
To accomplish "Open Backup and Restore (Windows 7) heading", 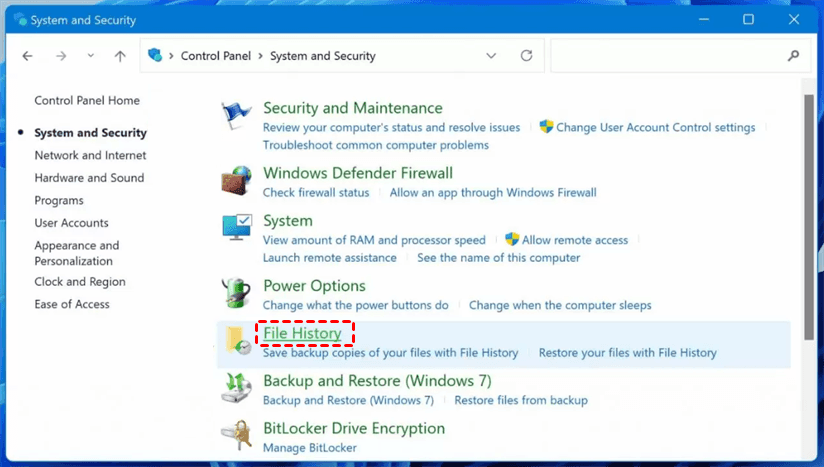I will coord(377,381).
